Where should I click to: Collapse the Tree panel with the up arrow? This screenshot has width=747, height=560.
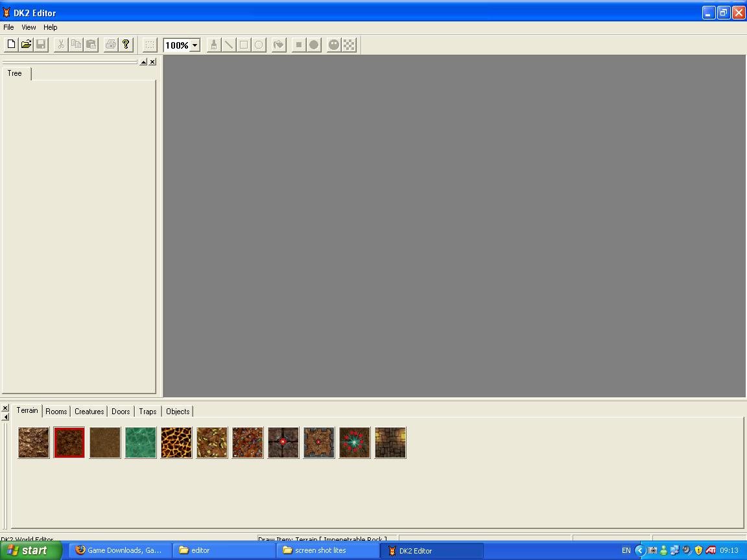coord(143,62)
